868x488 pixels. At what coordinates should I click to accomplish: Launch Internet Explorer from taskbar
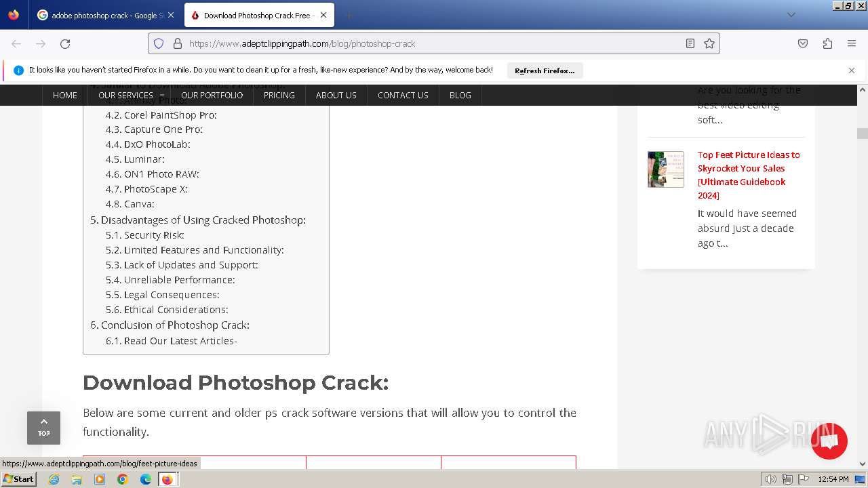click(54, 479)
